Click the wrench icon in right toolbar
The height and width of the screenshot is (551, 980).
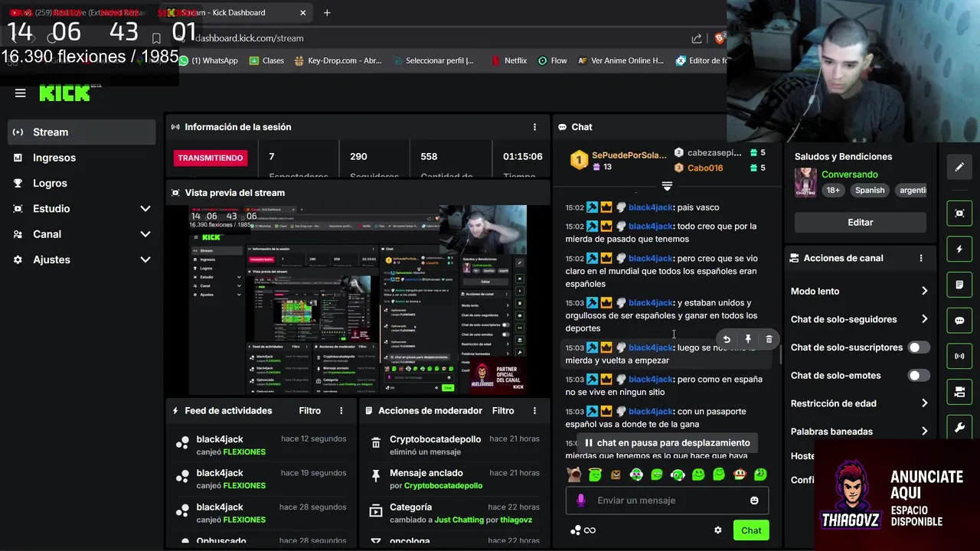click(959, 428)
